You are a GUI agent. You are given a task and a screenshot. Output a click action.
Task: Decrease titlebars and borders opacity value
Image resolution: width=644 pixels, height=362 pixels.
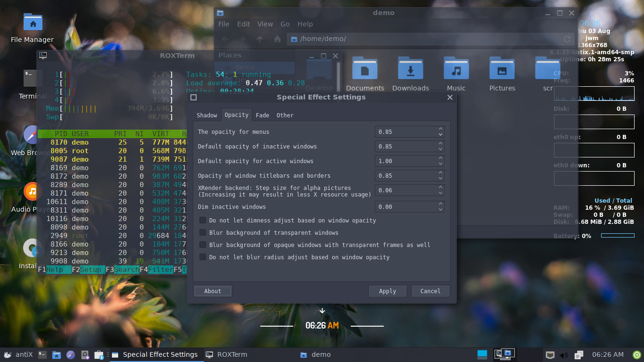click(x=440, y=179)
